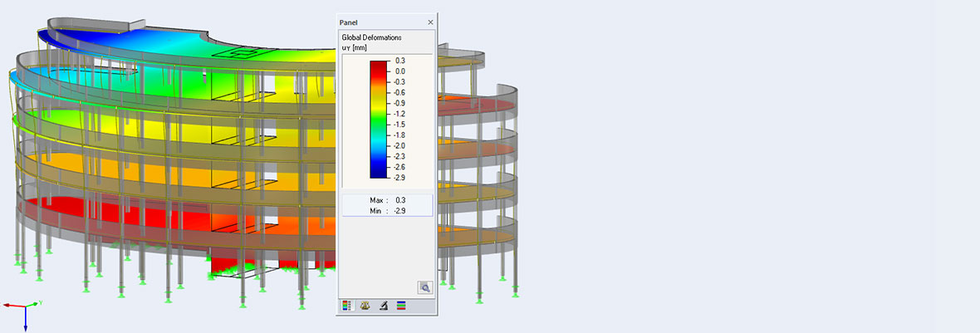Screen dimensions: 980x333
Task: Pick the cyan band in color scale
Action: pyautogui.click(x=378, y=140)
